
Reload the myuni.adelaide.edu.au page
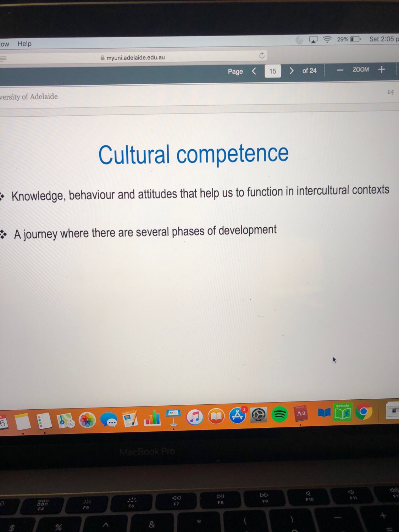pos(261,56)
